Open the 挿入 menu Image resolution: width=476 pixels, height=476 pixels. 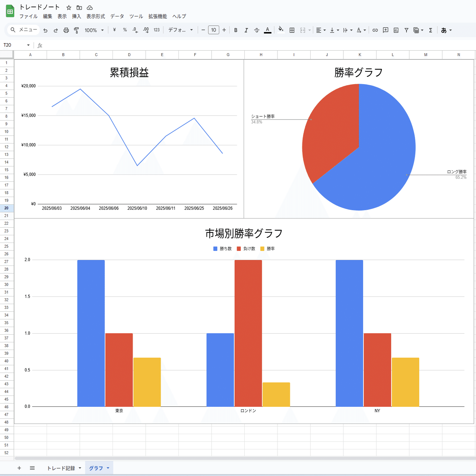[76, 16]
